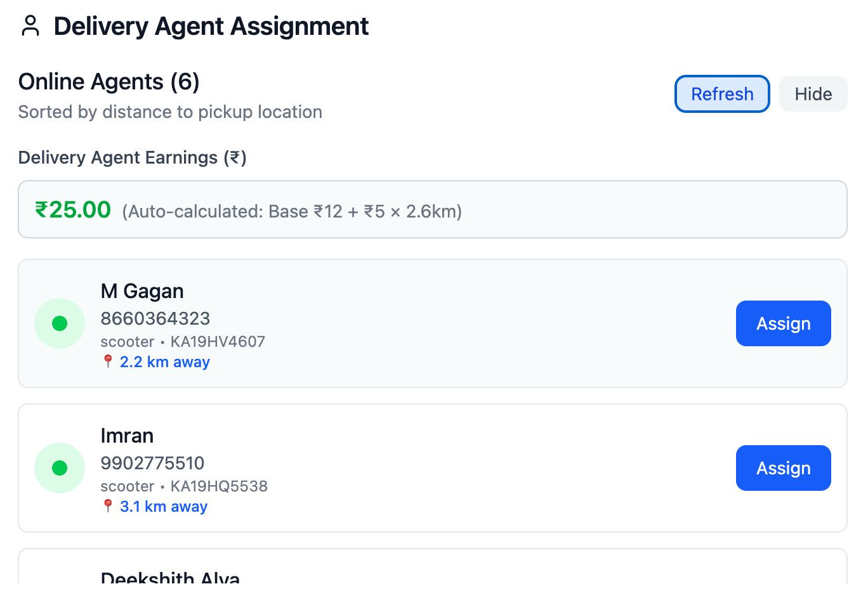Refresh the online agents list
This screenshot has width=868, height=591.
coord(722,94)
